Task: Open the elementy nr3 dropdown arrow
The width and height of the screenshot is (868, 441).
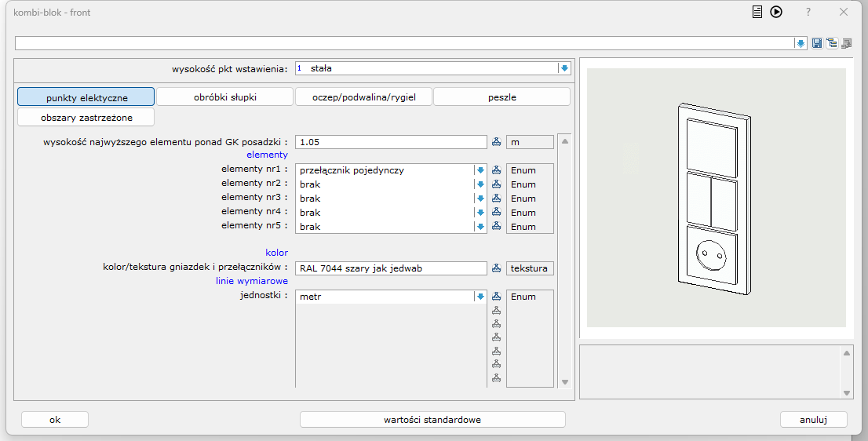Action: [x=480, y=199]
